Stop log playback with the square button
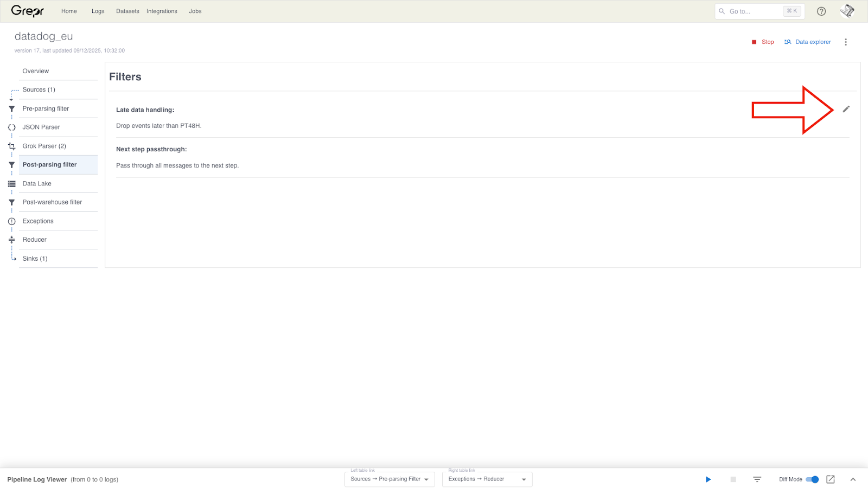 click(734, 479)
